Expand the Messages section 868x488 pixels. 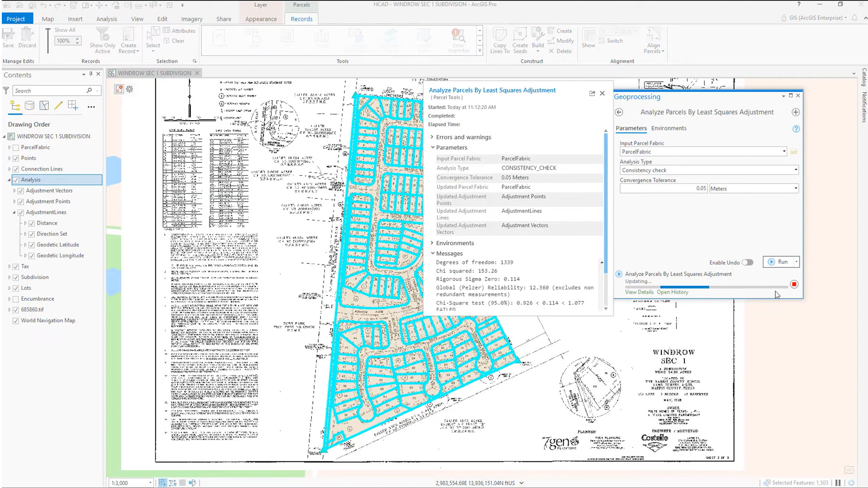[433, 253]
